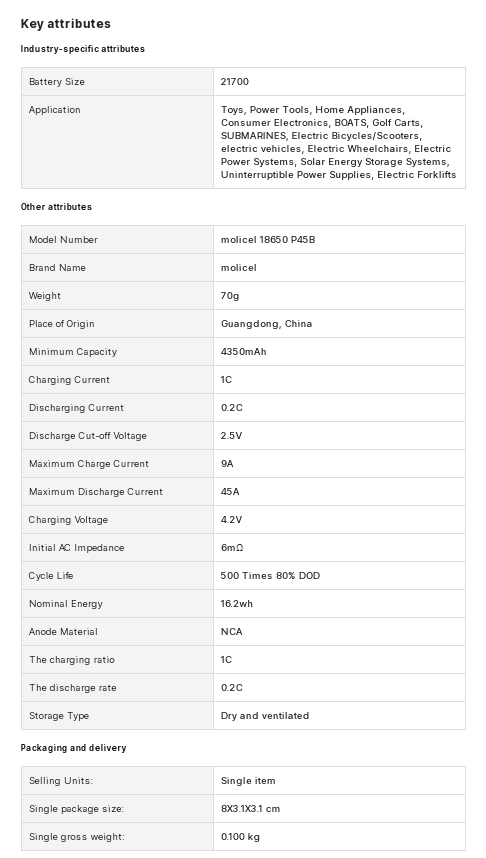Click the Initial AC Impedance label
The width and height of the screenshot is (486, 858).
pos(77,548)
